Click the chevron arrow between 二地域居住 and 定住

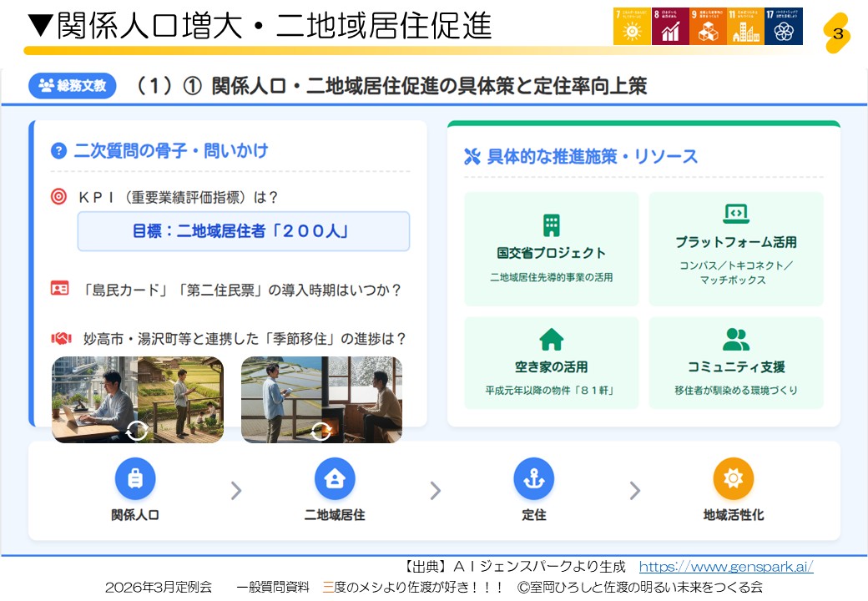click(x=435, y=491)
